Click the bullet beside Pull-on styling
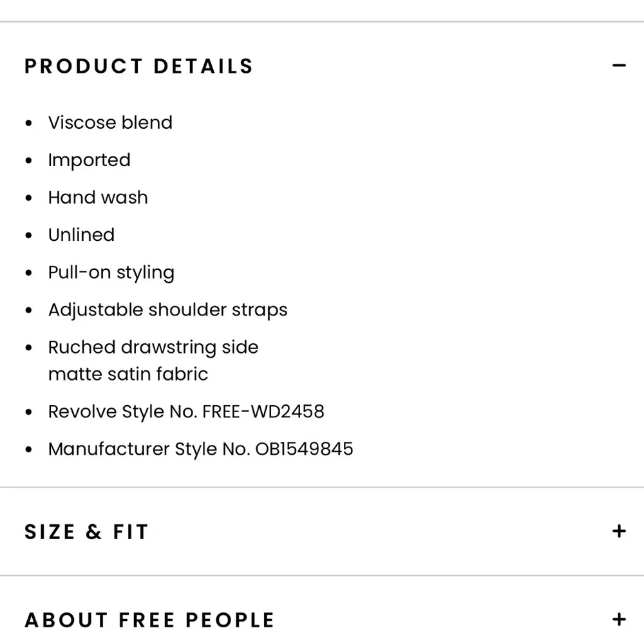 coord(29,272)
